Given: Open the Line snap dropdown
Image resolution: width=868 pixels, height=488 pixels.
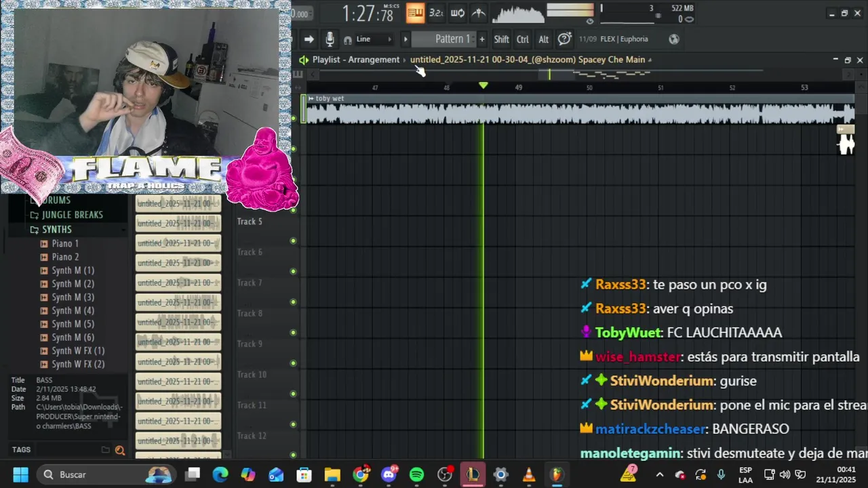Looking at the screenshot, I should 373,39.
